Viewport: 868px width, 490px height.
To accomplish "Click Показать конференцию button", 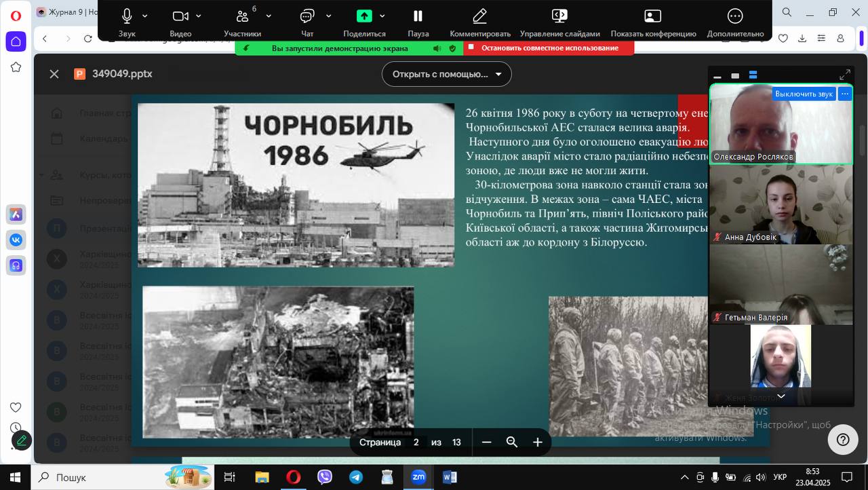I will click(653, 22).
